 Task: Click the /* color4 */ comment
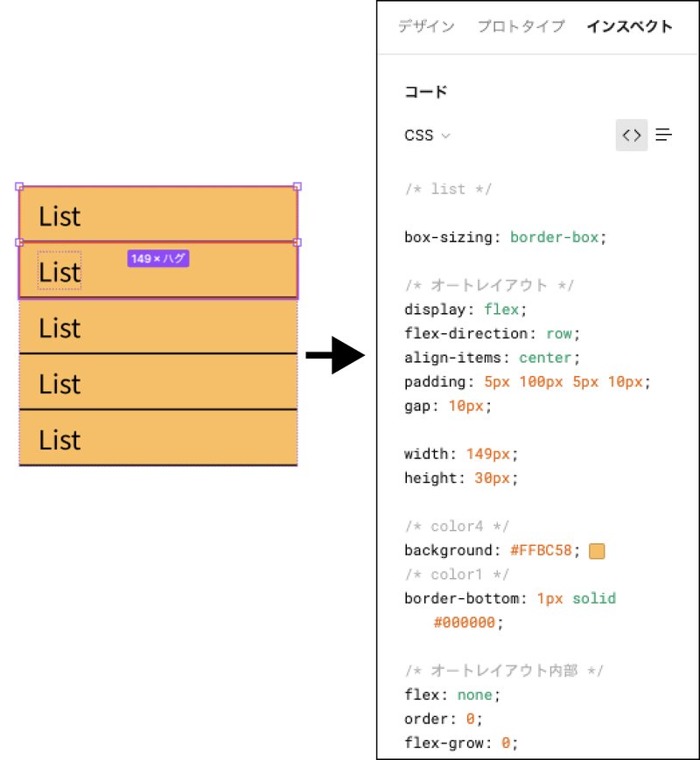(x=457, y=526)
